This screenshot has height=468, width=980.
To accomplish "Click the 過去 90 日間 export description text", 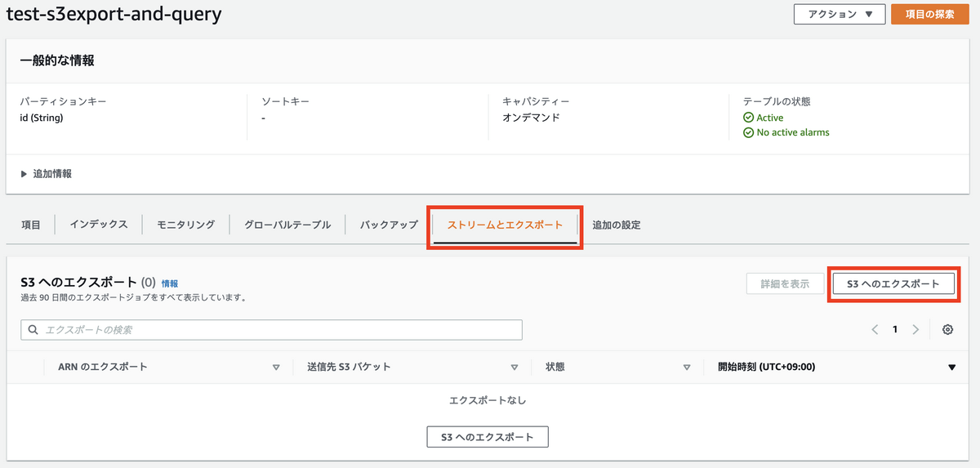I will (x=133, y=298).
